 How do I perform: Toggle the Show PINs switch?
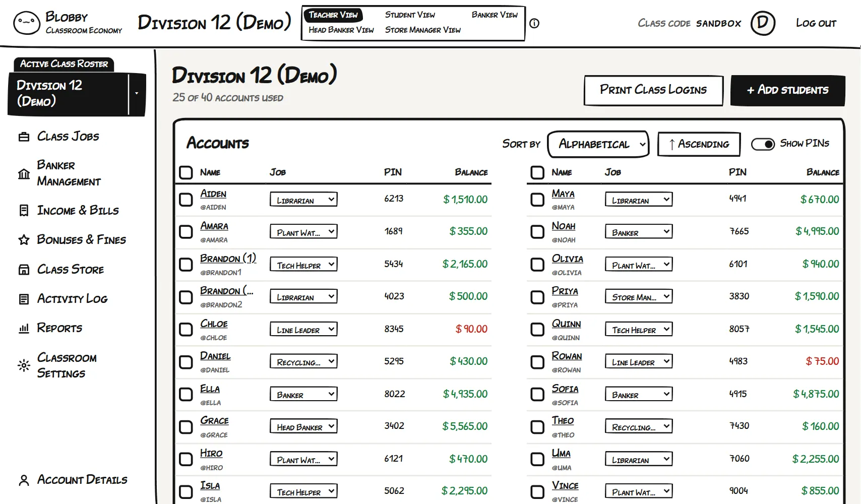763,144
